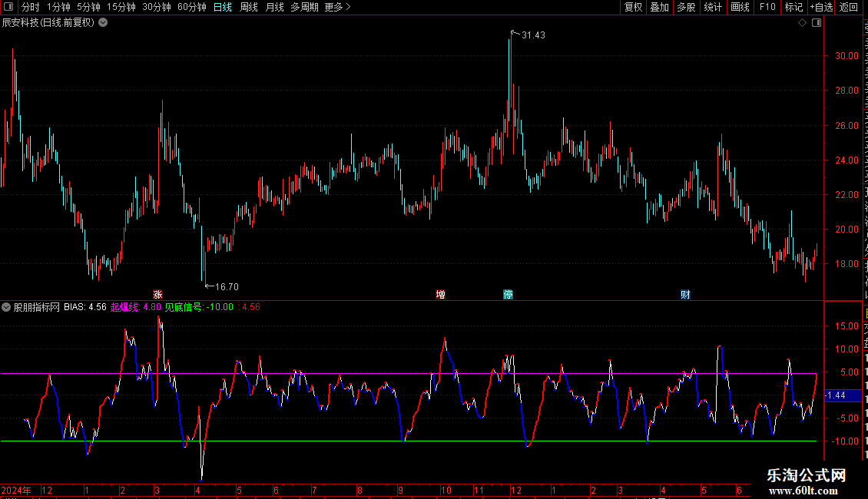
Task: Click the BIAS: 4.56 indicator value
Action: point(84,307)
